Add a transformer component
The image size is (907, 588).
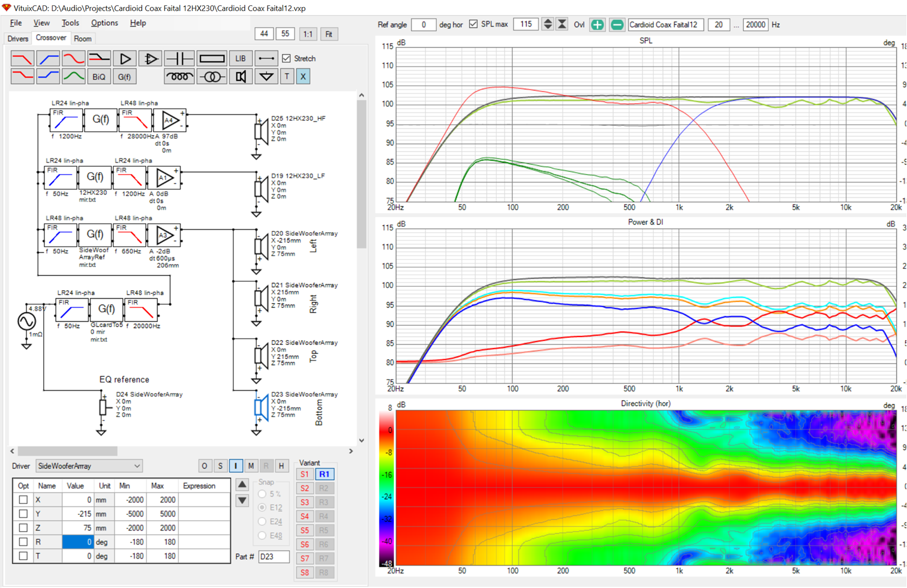pyautogui.click(x=212, y=77)
